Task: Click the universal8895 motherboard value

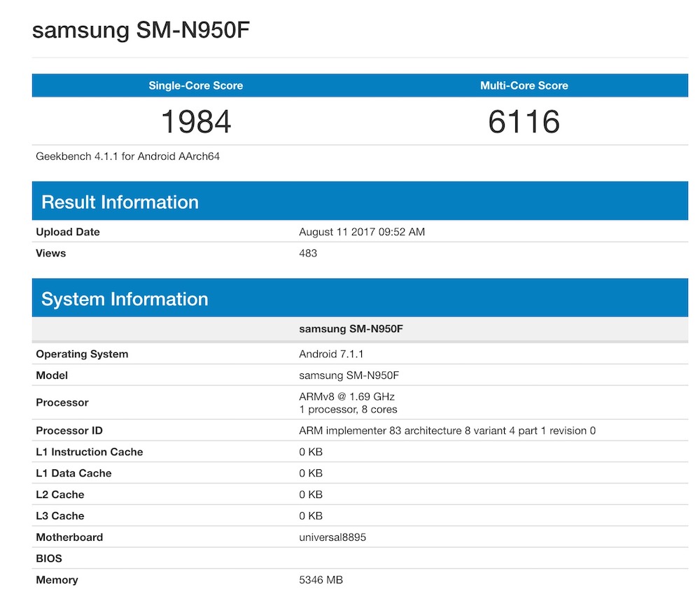Action: point(332,537)
